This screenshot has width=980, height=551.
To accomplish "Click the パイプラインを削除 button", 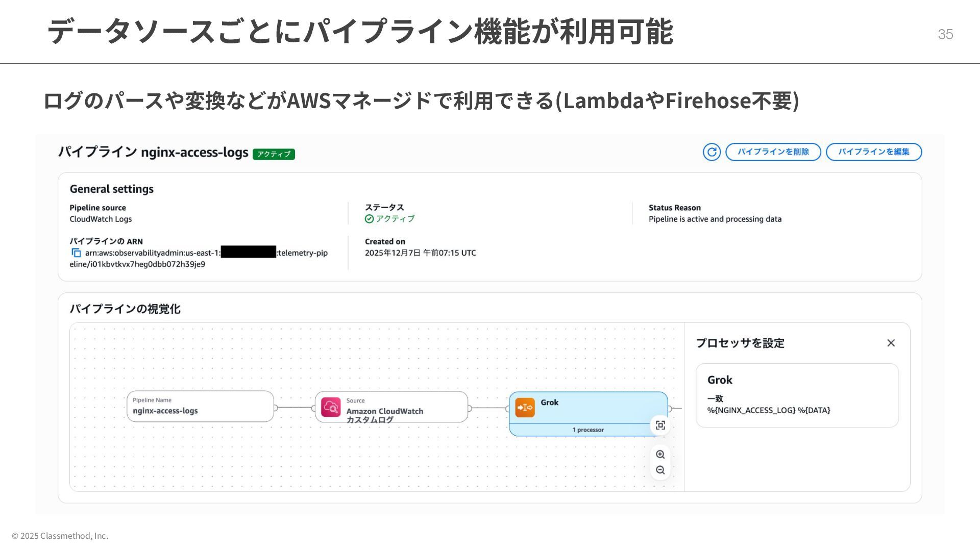I will 773,152.
